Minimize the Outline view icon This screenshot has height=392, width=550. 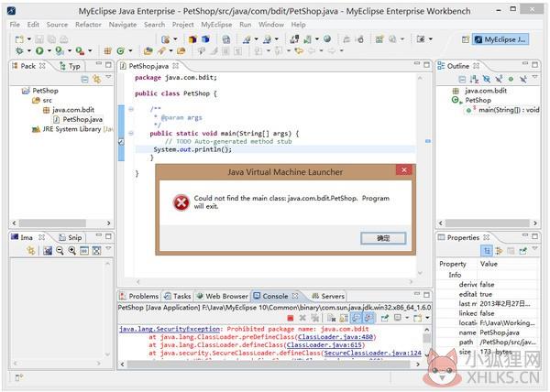click(524, 64)
